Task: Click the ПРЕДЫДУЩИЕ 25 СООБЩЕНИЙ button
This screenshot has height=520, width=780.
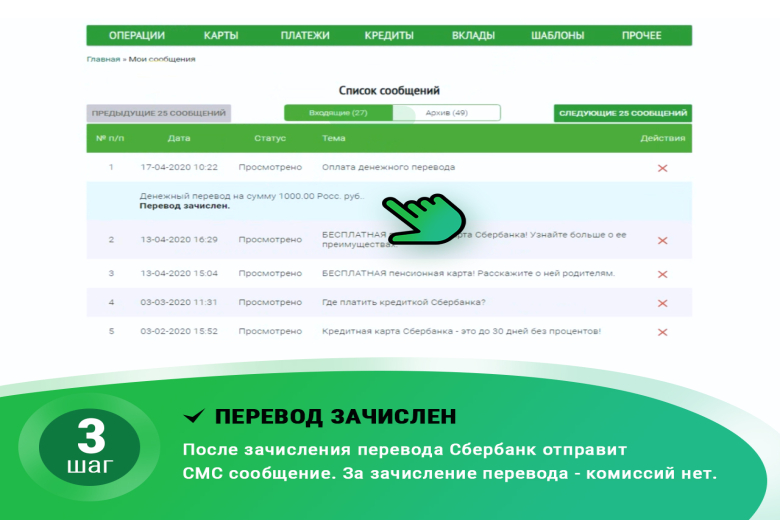Action: coord(159,114)
